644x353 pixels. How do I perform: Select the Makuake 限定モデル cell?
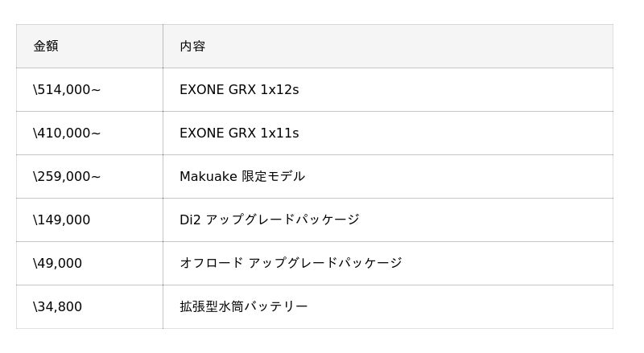click(x=242, y=177)
